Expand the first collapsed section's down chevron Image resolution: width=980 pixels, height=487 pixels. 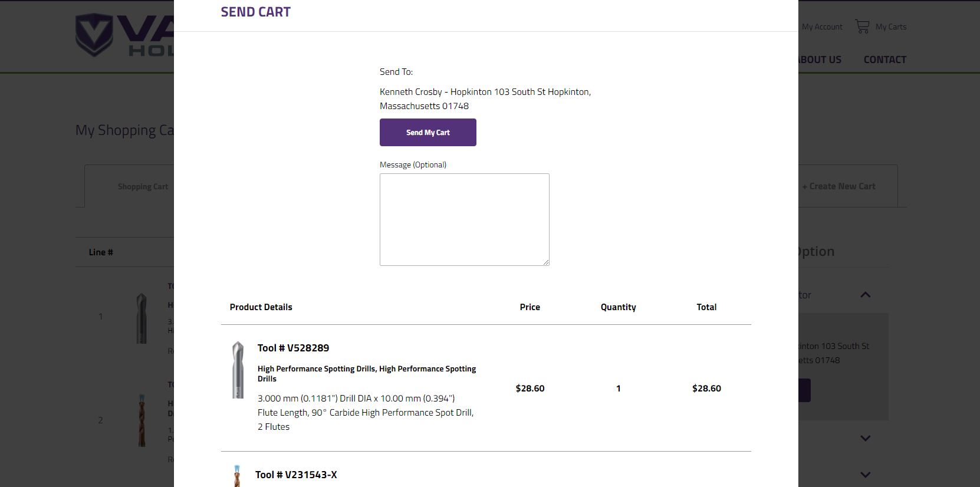click(x=865, y=438)
